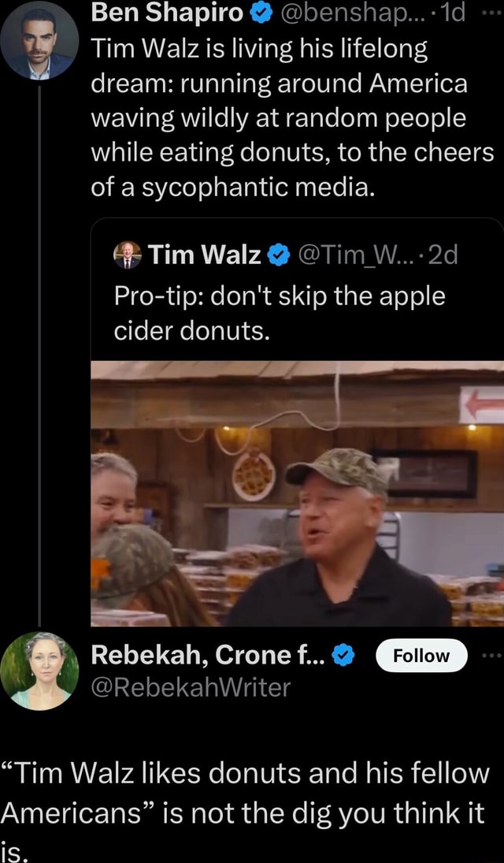The height and width of the screenshot is (863, 504).
Task: Click Rebekah's blue verified badge
Action: point(343,654)
